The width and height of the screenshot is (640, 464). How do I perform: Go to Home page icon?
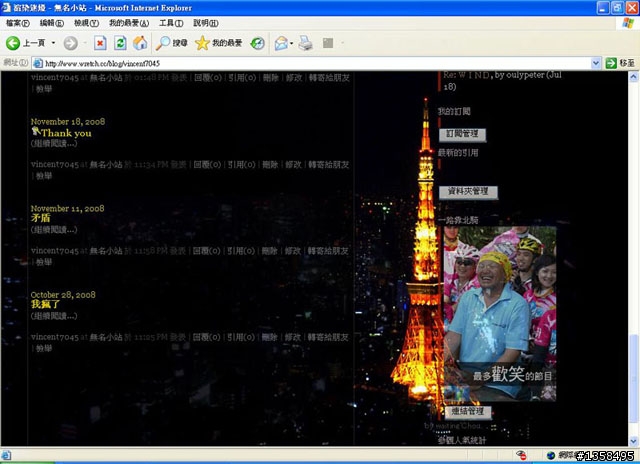tap(140, 43)
